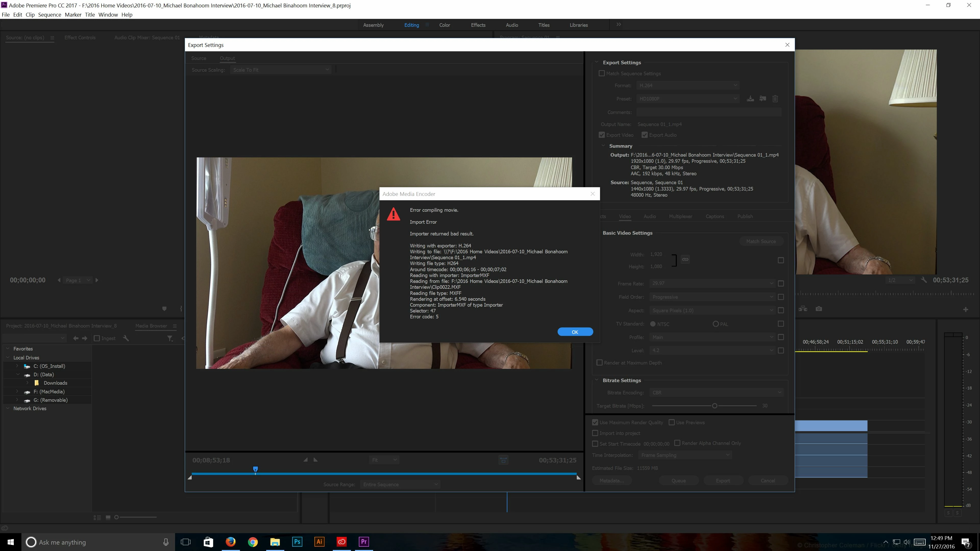The height and width of the screenshot is (551, 980).
Task: Click the import preset icon
Action: point(763,99)
